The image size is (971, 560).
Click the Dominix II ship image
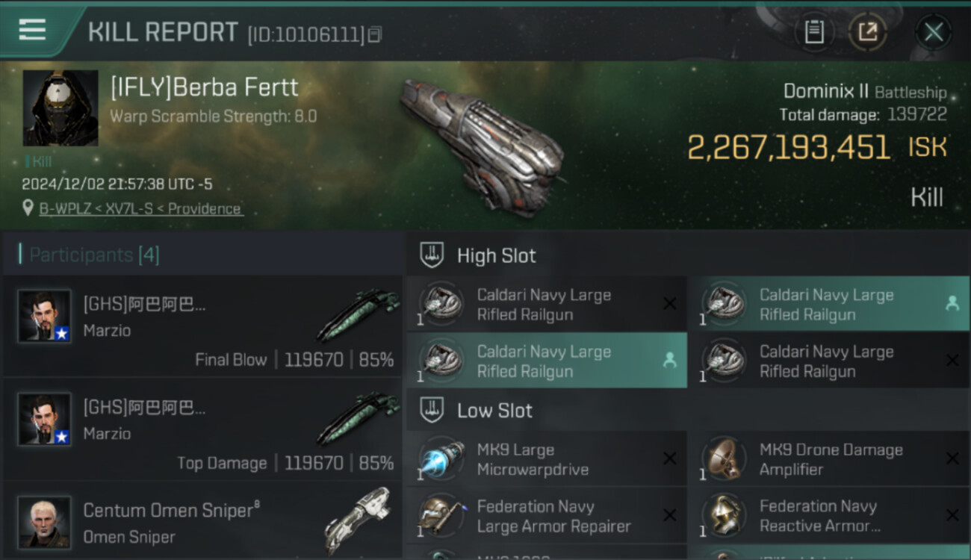[482, 146]
